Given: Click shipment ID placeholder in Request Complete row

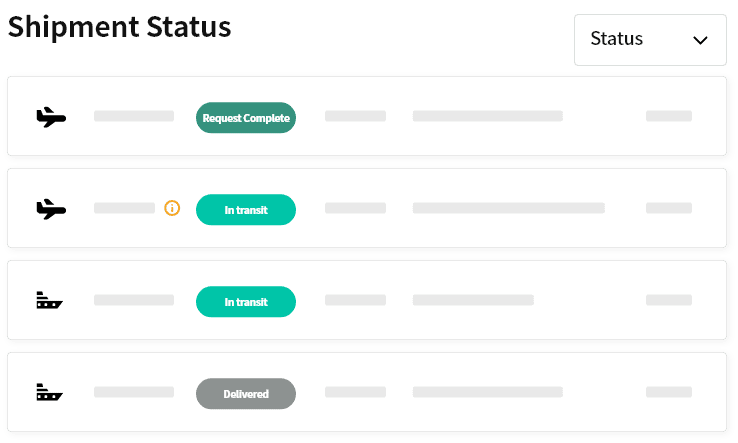Looking at the screenshot, I should coord(134,116).
